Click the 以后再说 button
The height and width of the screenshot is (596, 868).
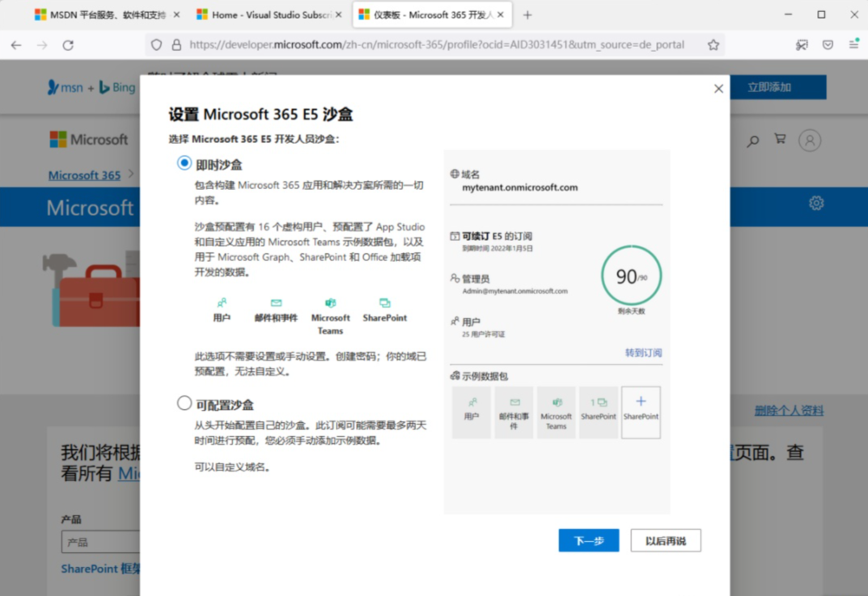tap(666, 540)
